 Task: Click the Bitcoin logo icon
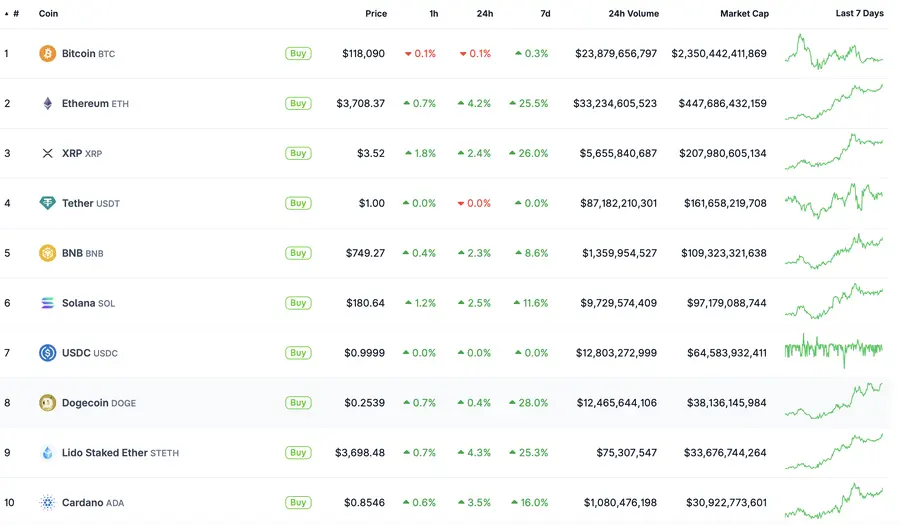48,53
